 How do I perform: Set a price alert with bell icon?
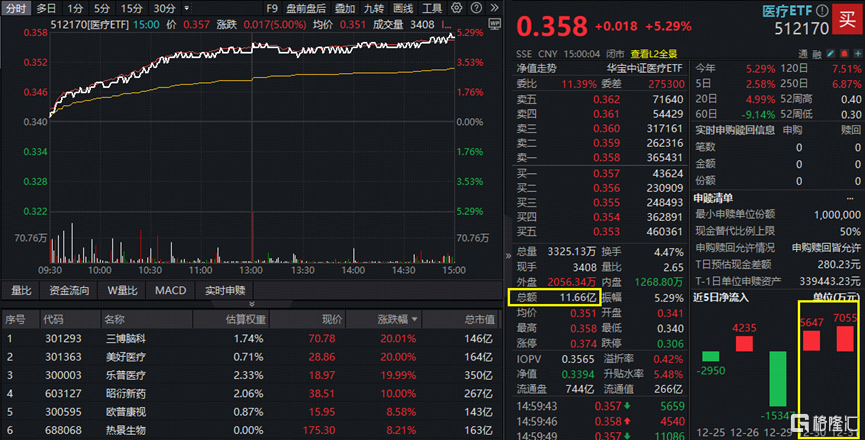pos(844,53)
